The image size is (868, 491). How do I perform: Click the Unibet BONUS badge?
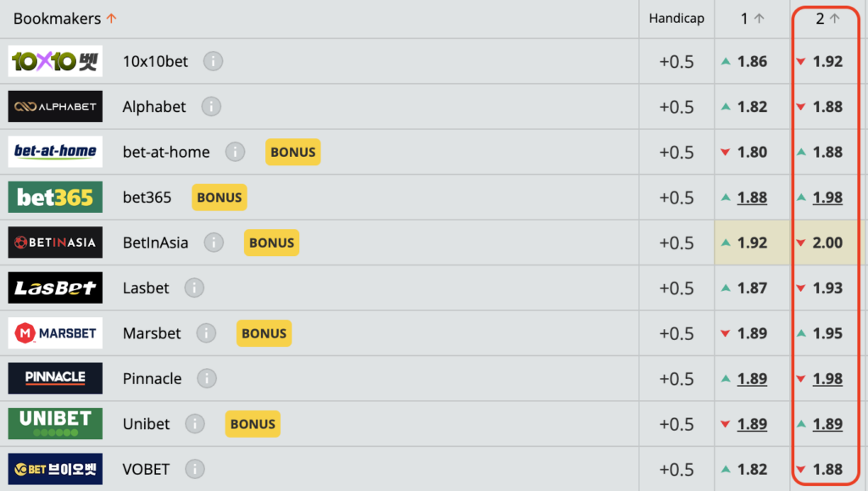point(253,424)
